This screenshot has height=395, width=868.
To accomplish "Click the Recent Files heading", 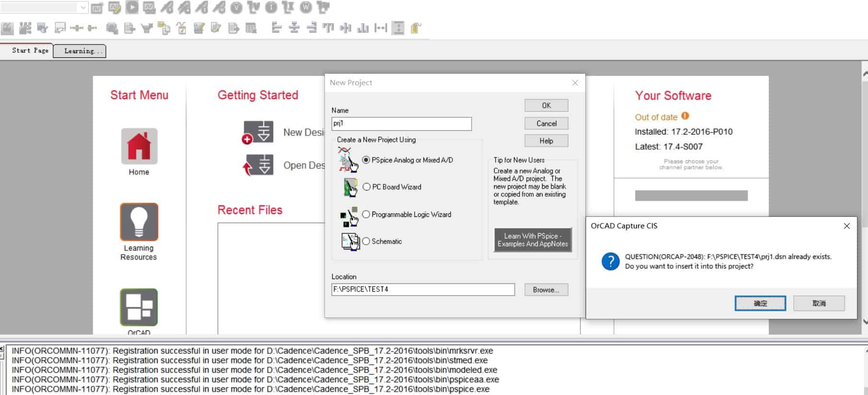I will (250, 210).
